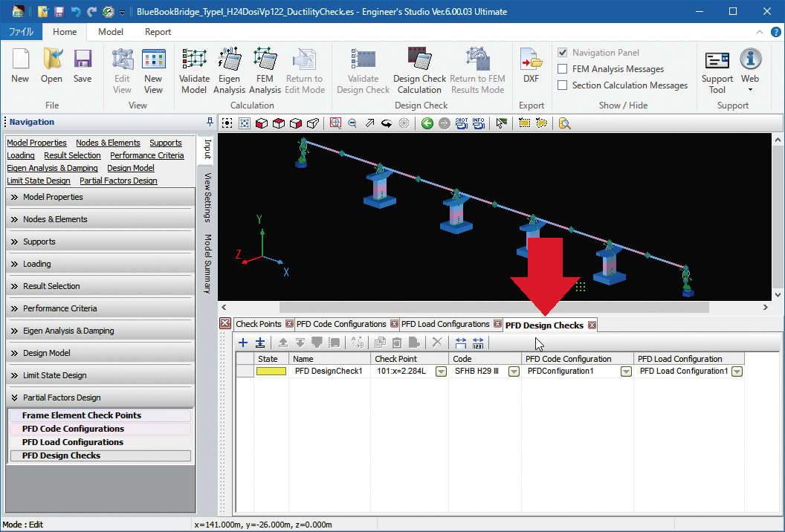Click the yellow State color cell
Viewport: 785px width, 532px height.
click(271, 372)
